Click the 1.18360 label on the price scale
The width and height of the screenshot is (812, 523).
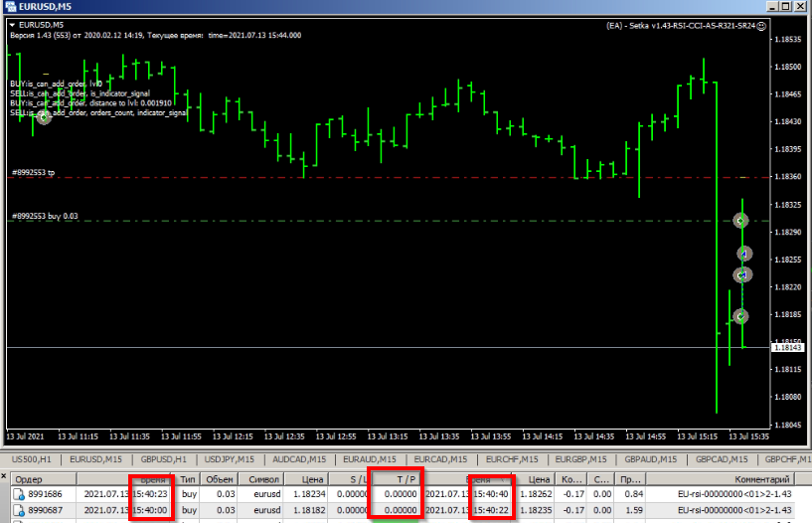[788, 177]
